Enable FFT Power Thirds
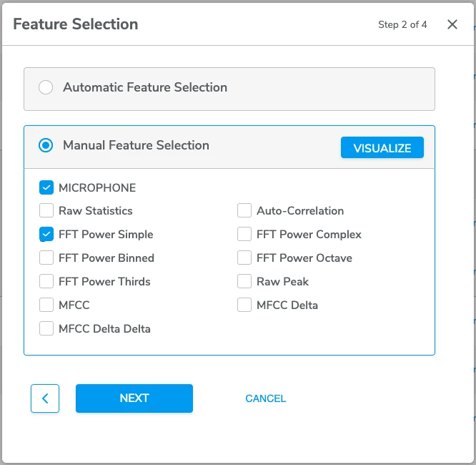 [46, 281]
